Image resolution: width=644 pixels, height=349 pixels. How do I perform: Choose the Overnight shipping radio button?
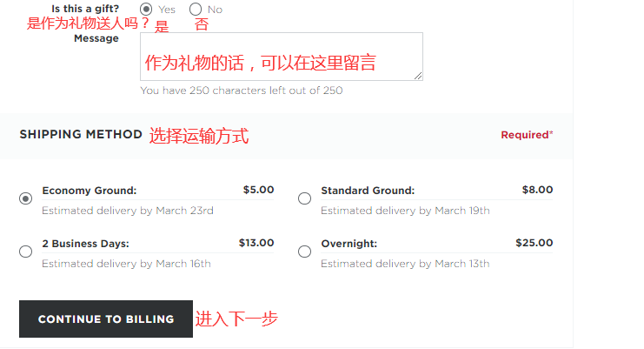(304, 252)
